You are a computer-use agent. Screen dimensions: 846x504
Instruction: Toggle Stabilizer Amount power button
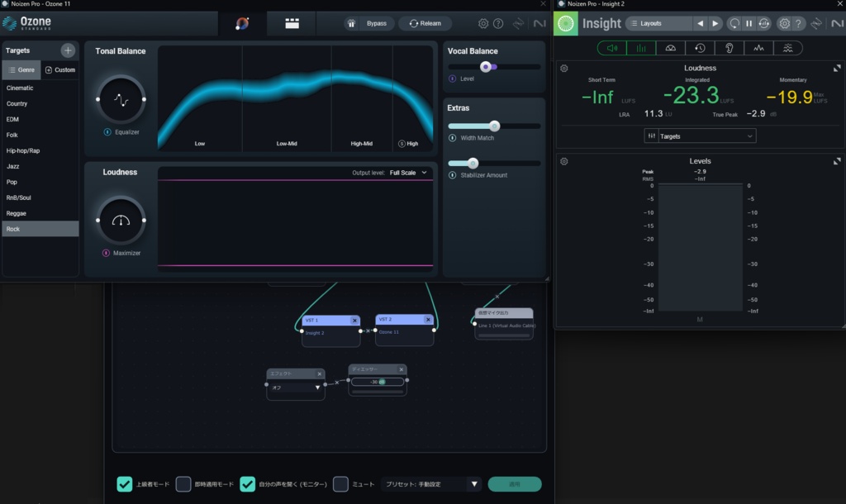point(452,175)
